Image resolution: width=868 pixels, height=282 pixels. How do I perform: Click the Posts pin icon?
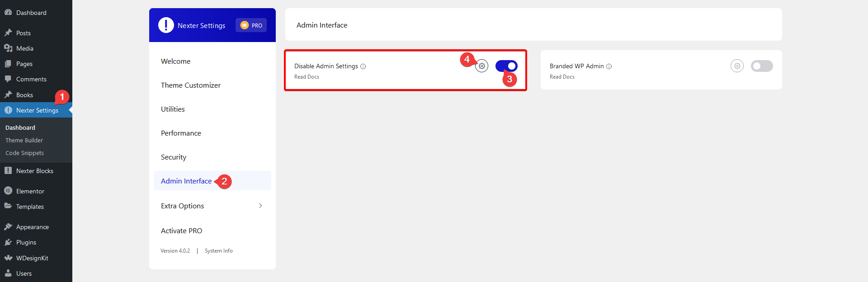coord(8,33)
